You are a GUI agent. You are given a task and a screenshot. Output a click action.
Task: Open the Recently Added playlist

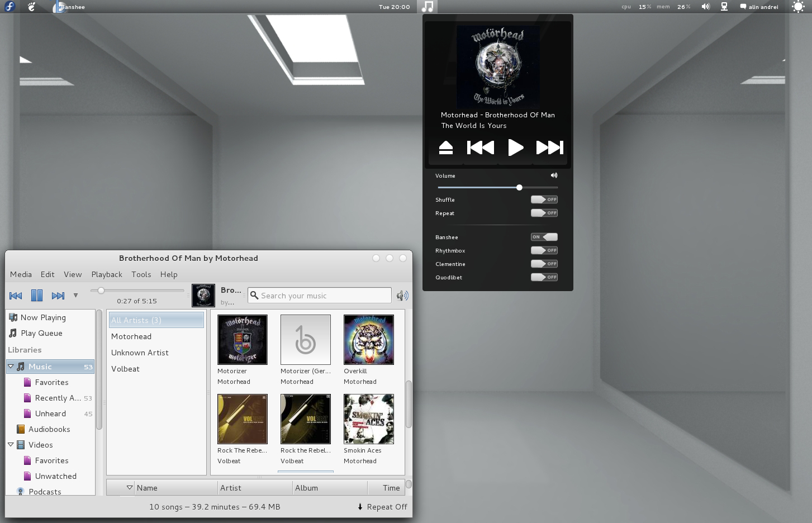(x=58, y=398)
